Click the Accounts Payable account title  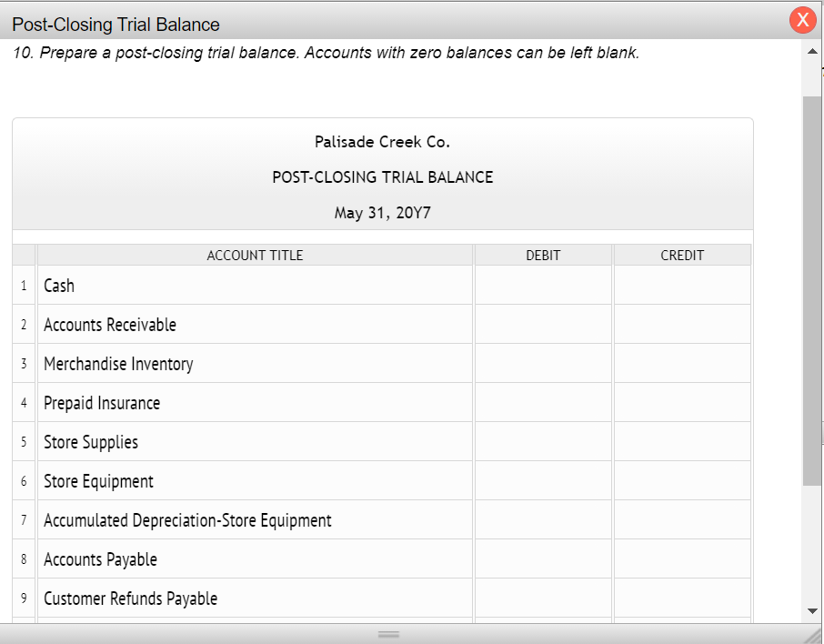tap(100, 559)
